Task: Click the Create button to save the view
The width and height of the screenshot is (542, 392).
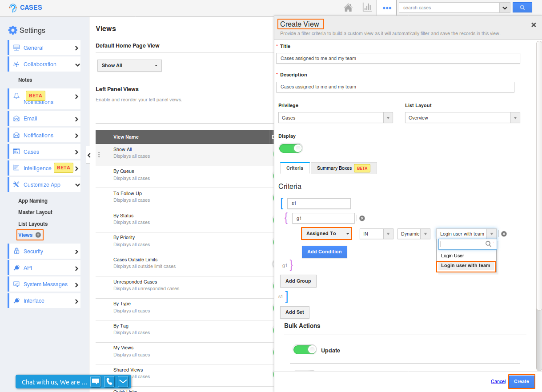Action: tap(522, 381)
